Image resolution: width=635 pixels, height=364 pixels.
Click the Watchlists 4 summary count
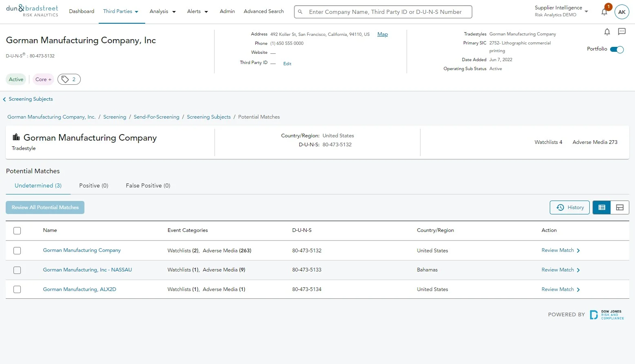click(x=548, y=142)
